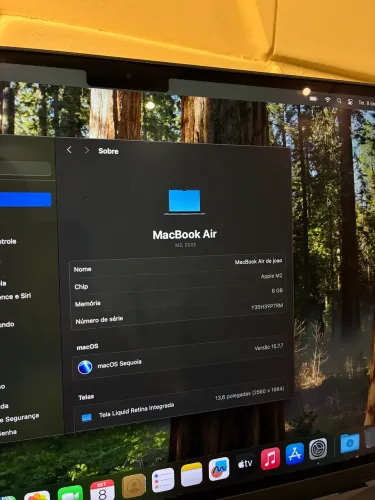Click the macOS 'Versão' number text
375x500 pixels.
269,347
